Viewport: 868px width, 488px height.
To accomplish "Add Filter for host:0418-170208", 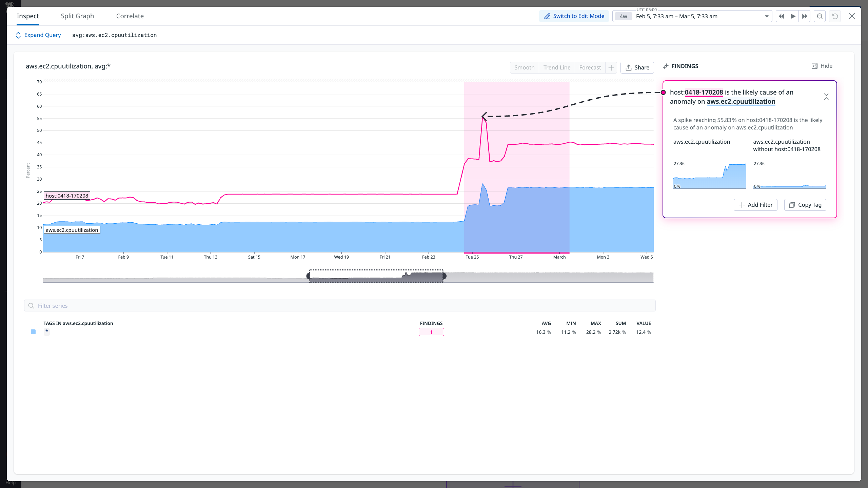I will [x=755, y=205].
